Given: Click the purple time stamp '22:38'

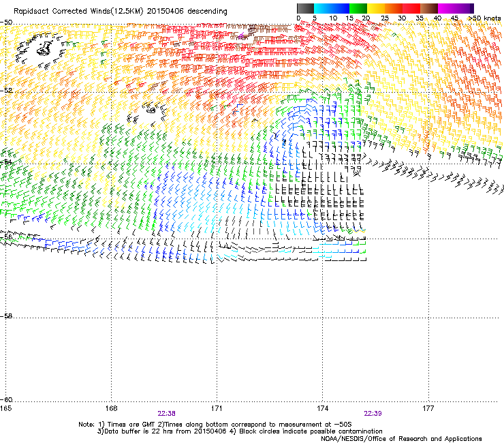Looking at the screenshot, I should click(x=166, y=414).
